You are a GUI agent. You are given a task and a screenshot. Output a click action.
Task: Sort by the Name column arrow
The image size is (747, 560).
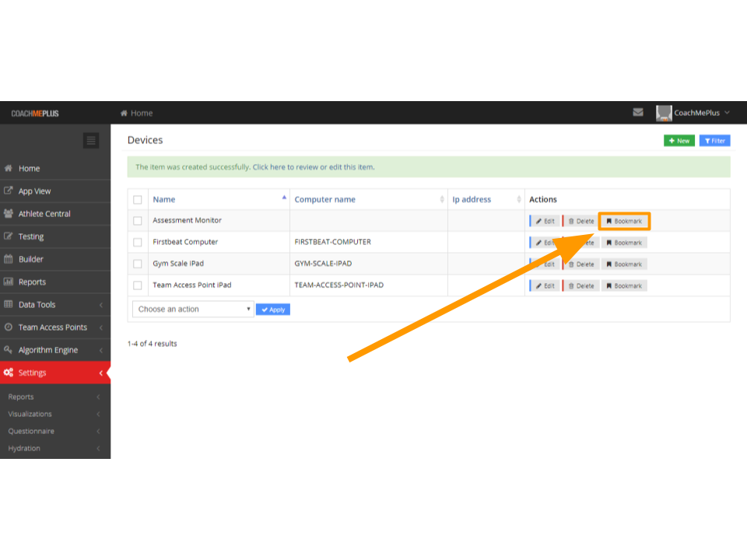[284, 198]
